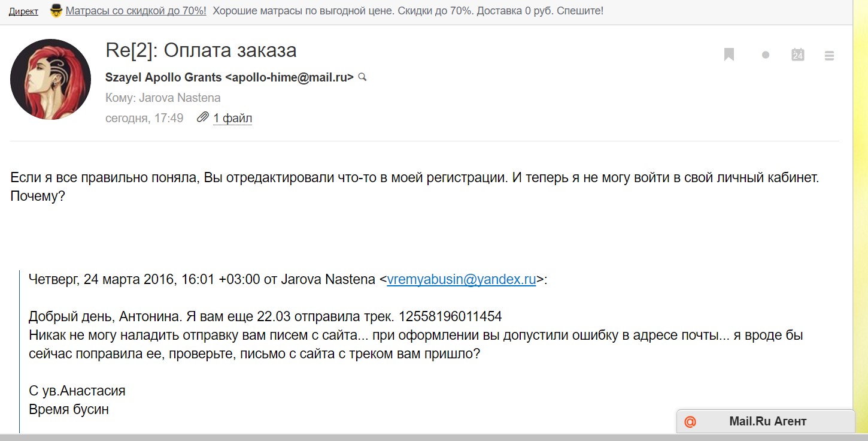Click the ad text about cheap mattresses

[408, 11]
